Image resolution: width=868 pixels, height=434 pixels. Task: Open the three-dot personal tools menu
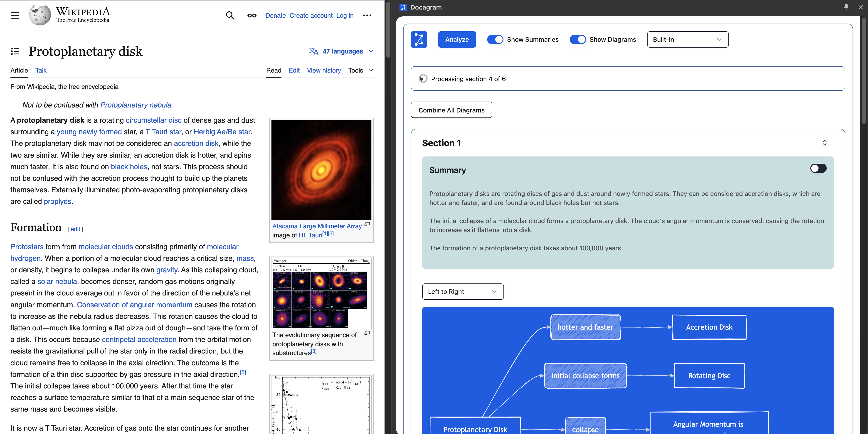pyautogui.click(x=367, y=15)
